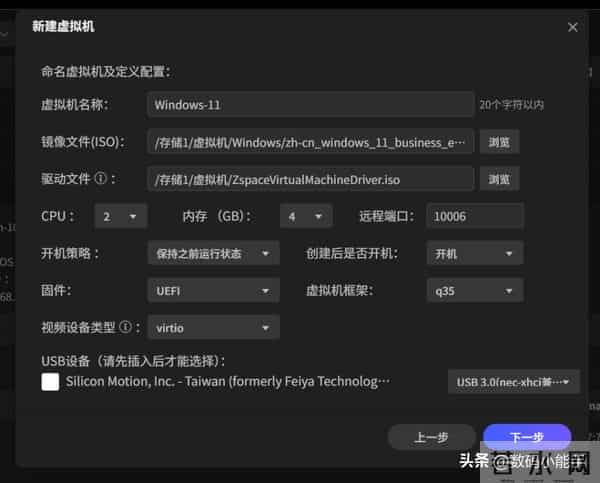
Task: Click the 镜像文件(ISO) path field
Action: point(310,142)
